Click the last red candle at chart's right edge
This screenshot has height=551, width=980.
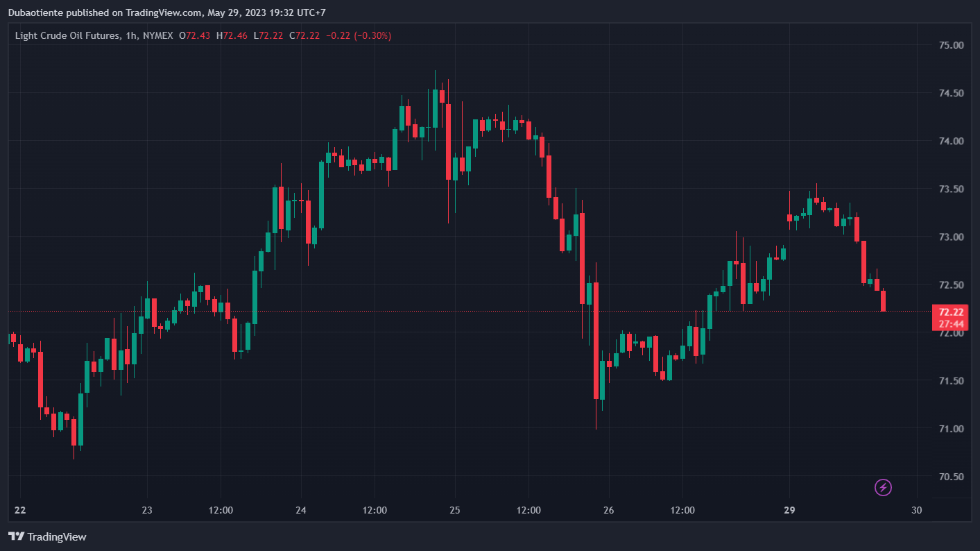[884, 301]
